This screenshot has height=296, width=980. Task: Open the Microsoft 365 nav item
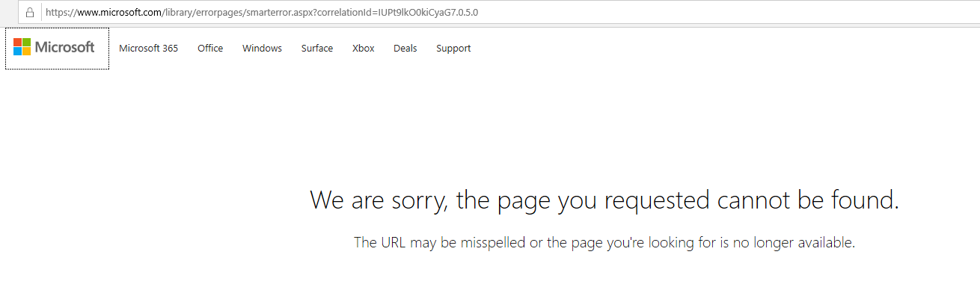pyautogui.click(x=149, y=48)
